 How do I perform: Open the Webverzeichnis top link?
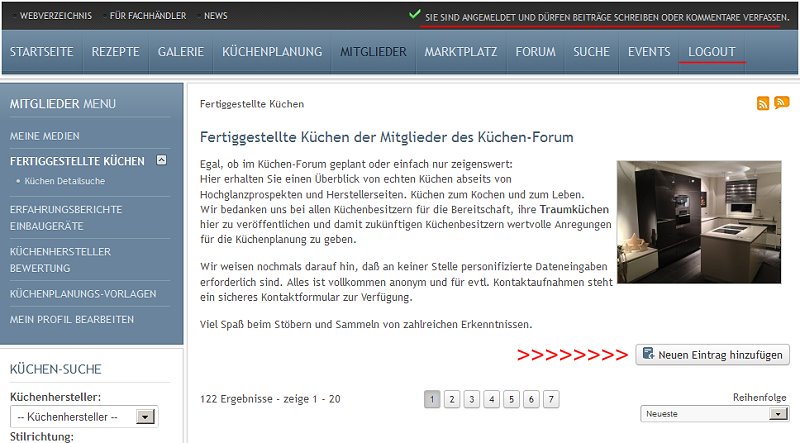click(56, 16)
